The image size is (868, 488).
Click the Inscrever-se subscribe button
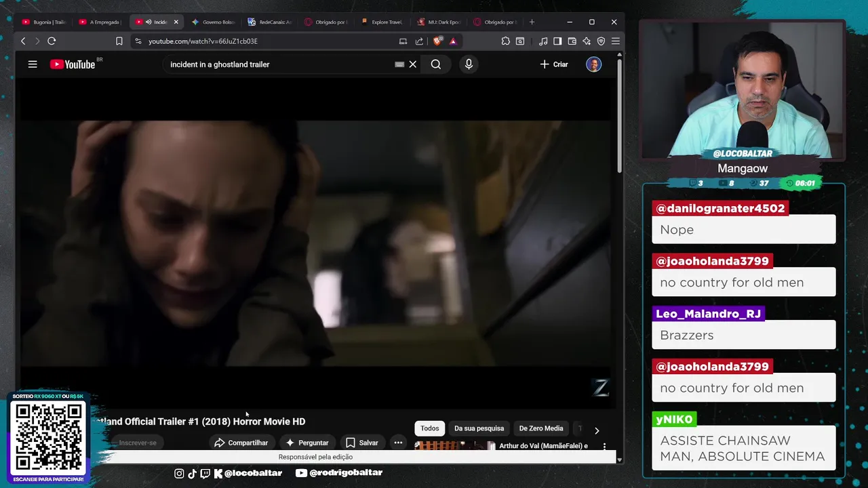coord(138,443)
